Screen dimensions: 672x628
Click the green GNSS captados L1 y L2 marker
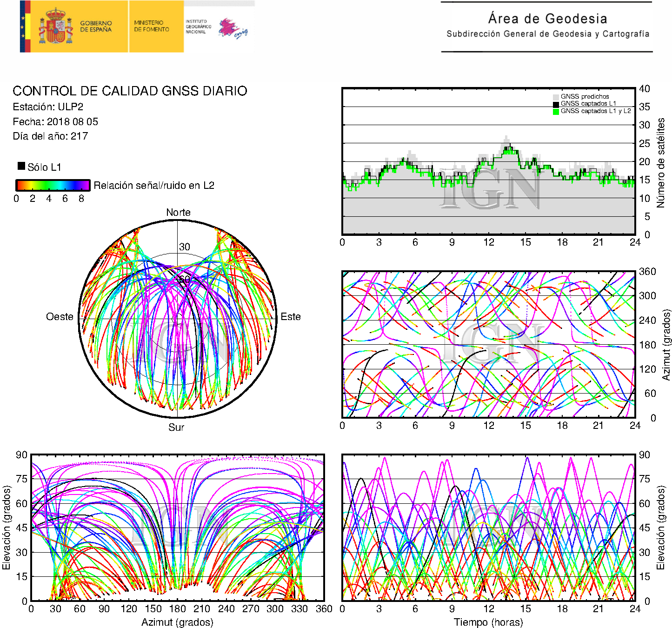[x=556, y=111]
